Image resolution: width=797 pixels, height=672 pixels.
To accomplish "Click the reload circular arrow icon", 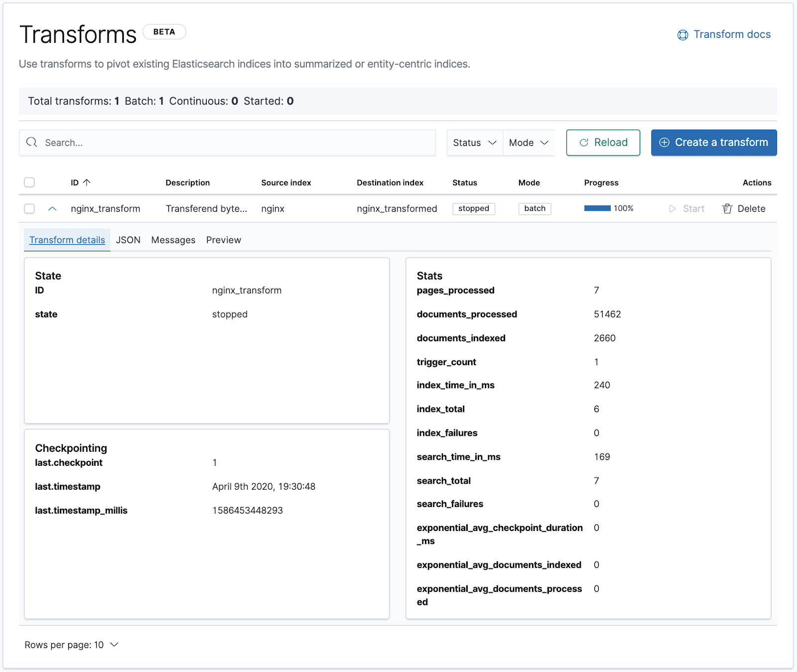I will (584, 142).
